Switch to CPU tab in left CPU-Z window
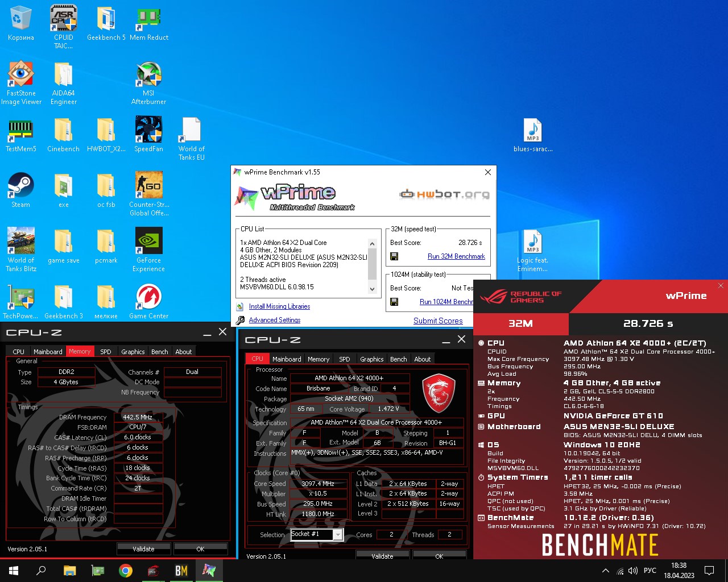728x582 pixels. click(19, 352)
